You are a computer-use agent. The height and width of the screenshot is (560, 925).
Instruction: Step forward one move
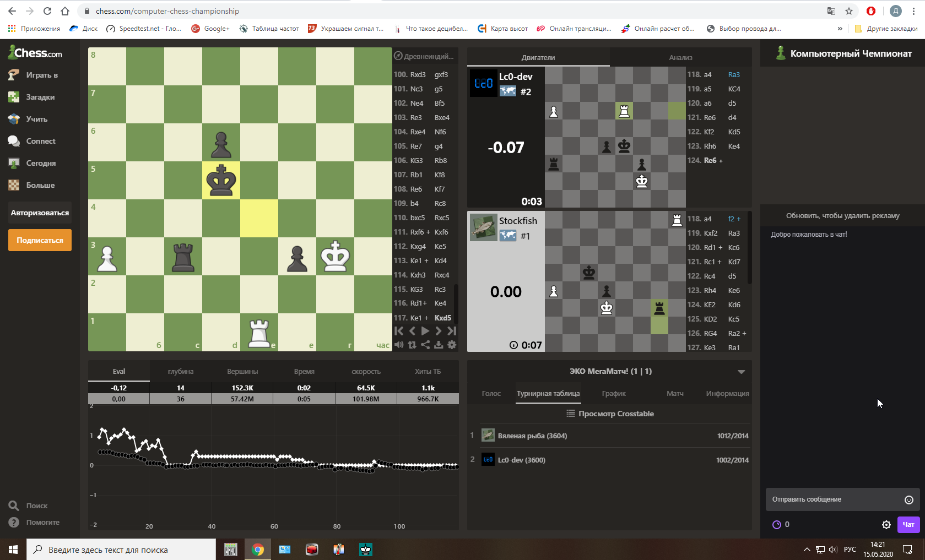tap(439, 331)
